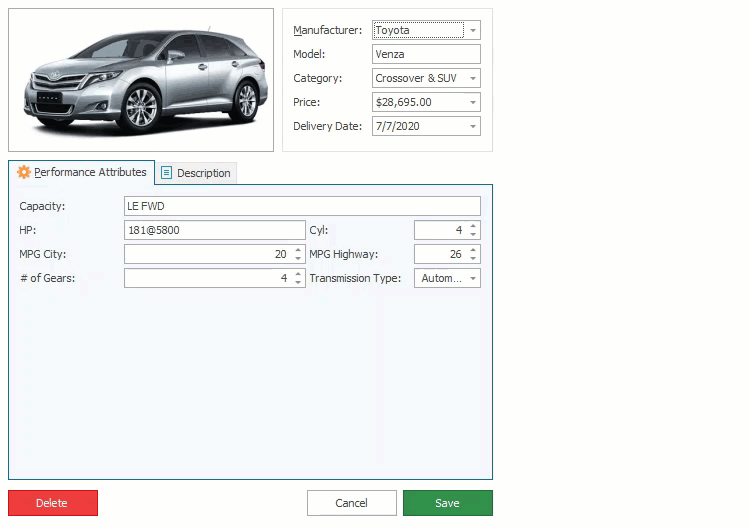
Task: Switch to the Description tab
Action: 196,173
